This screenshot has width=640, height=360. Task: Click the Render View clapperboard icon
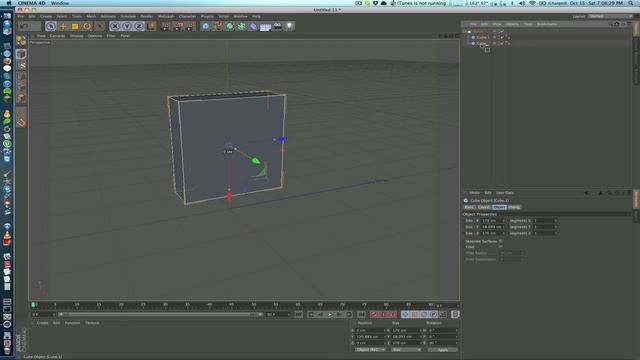(166, 27)
